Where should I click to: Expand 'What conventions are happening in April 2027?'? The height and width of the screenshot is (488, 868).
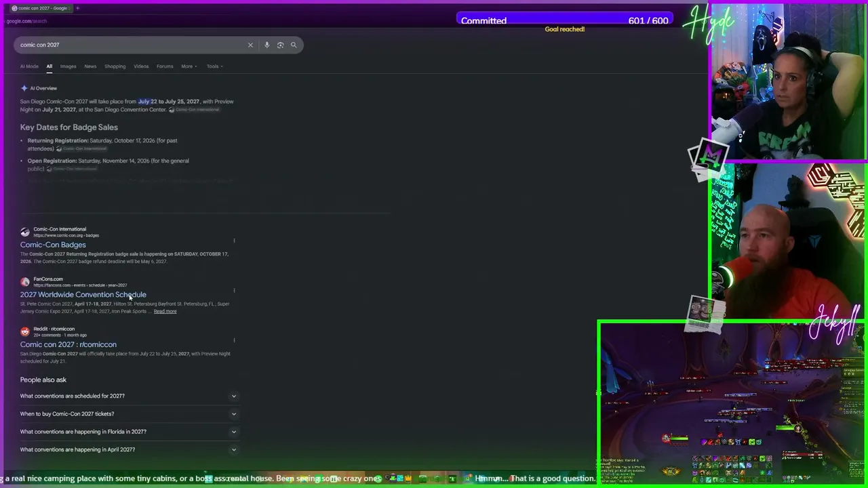[129, 449]
